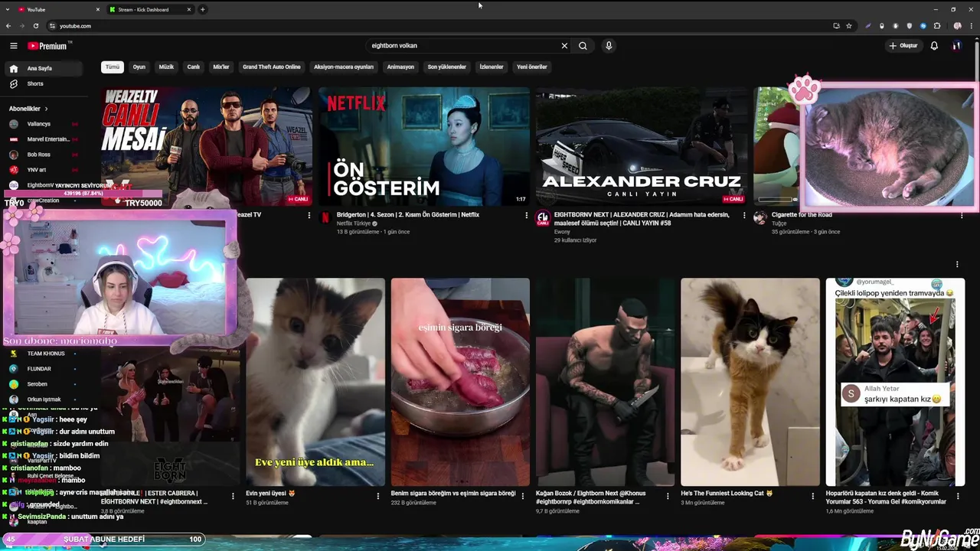The image size is (980, 551).
Task: Open options menu for Alexander Cruz stream
Action: (x=744, y=216)
